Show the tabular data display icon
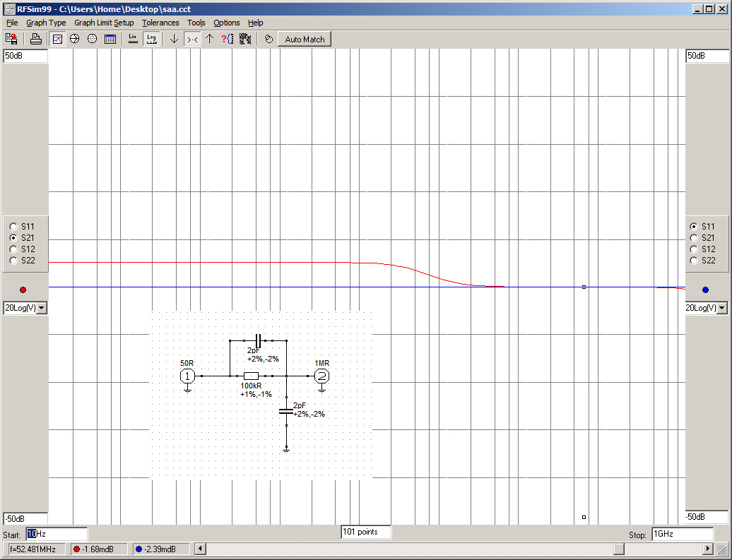This screenshot has width=732, height=560. (110, 40)
